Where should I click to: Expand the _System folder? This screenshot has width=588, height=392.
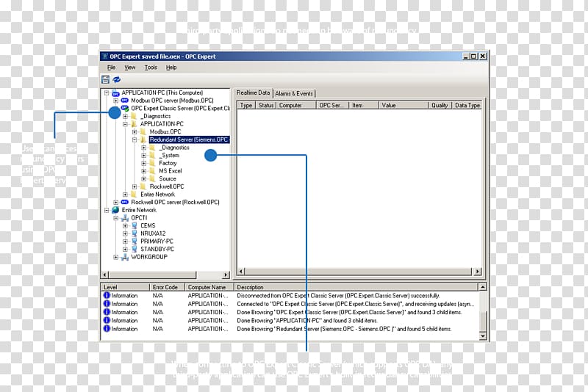click(143, 156)
